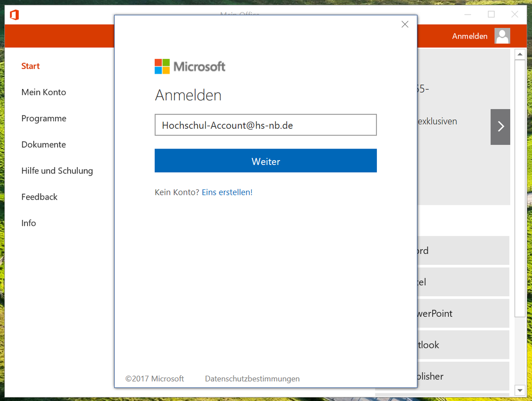Open Datenschutzbestimmungen link
This screenshot has width=532, height=401.
pos(252,379)
